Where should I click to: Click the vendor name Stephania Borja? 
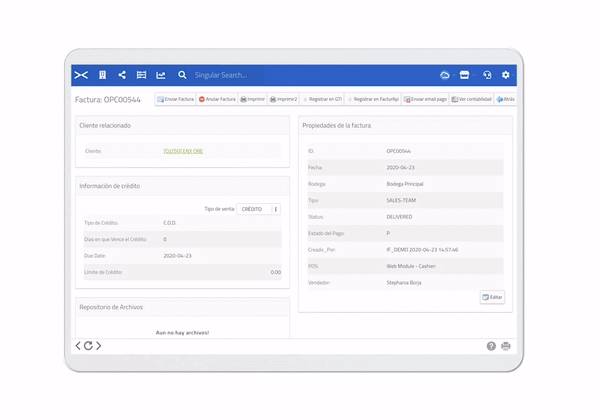[x=404, y=283]
